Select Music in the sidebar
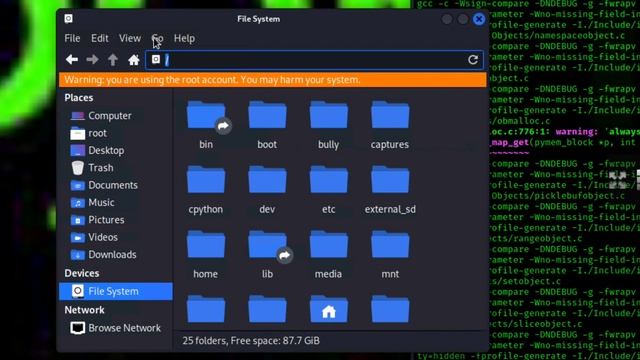This screenshot has width=640, height=360. (116, 202)
